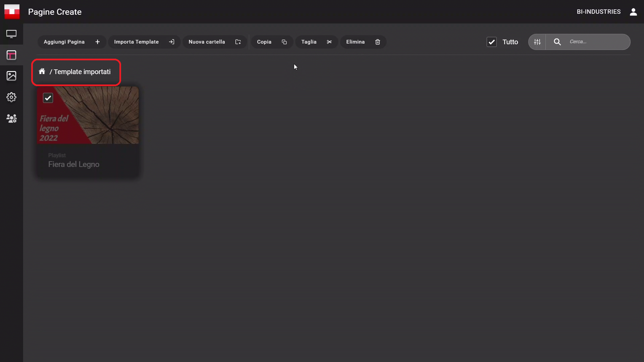Click Aggiungi Pagina button
This screenshot has width=644, height=362.
pos(72,42)
